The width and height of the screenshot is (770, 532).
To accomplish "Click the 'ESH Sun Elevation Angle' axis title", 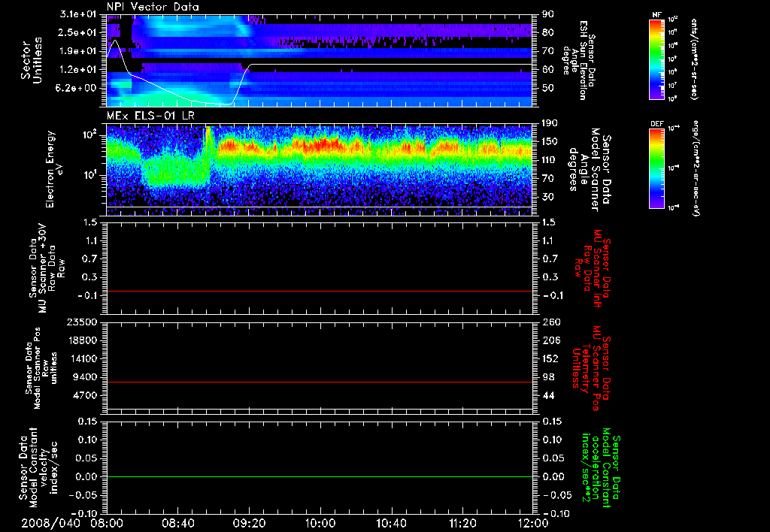I will [578, 60].
